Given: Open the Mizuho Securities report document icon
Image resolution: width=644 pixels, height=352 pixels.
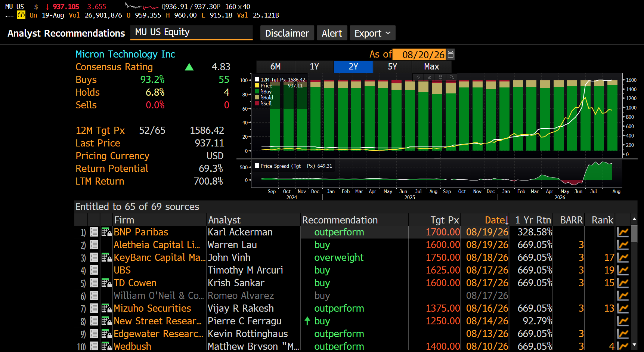Looking at the screenshot, I should tap(94, 308).
